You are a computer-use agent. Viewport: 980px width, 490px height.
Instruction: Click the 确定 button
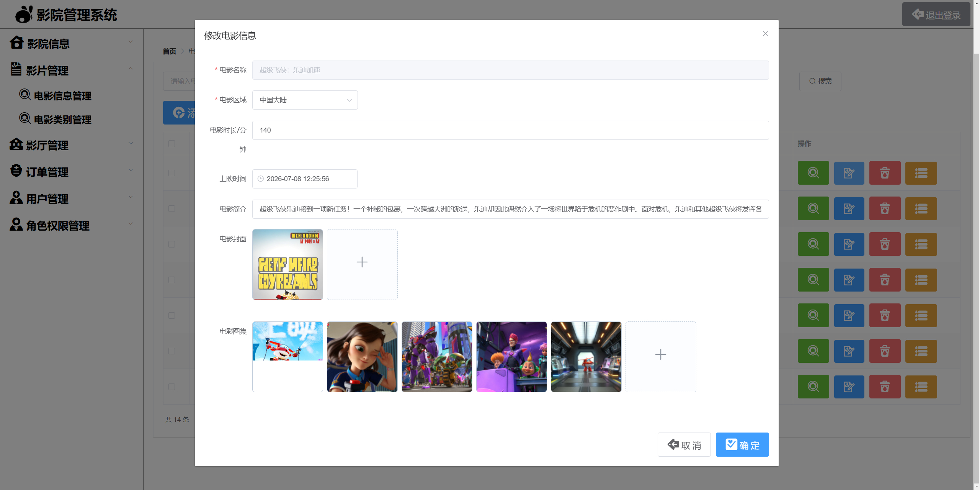pyautogui.click(x=742, y=445)
